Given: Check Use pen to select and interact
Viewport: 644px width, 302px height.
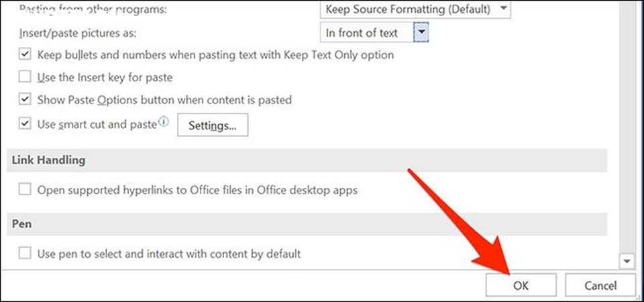Looking at the screenshot, I should pos(25,254).
